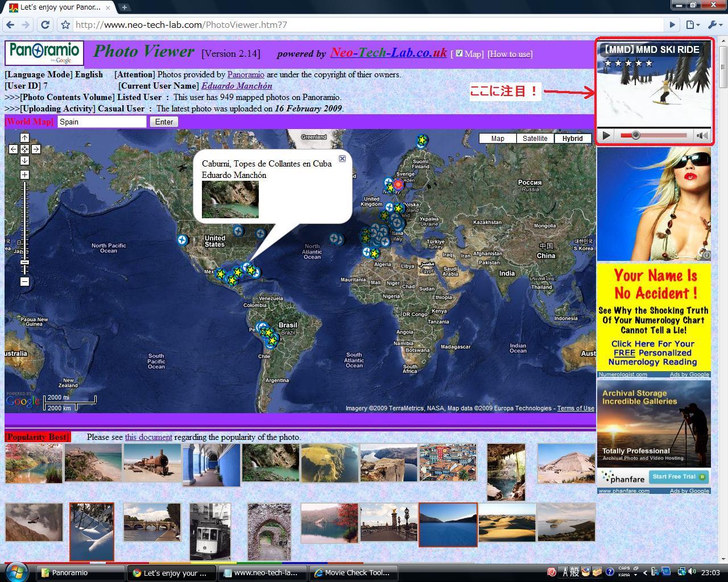Pan the map down with the arrow control
This screenshot has width=728, height=582.
(24, 160)
